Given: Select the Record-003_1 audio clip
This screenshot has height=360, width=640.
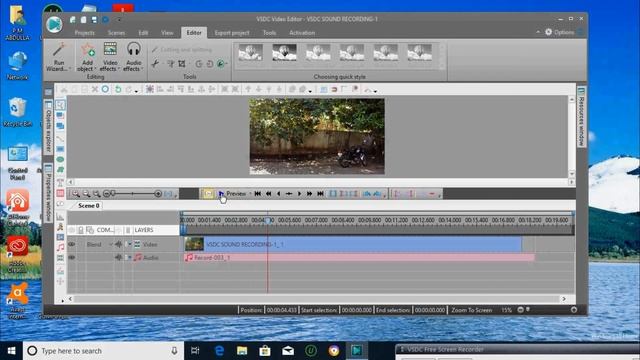Looking at the screenshot, I should tap(359, 258).
